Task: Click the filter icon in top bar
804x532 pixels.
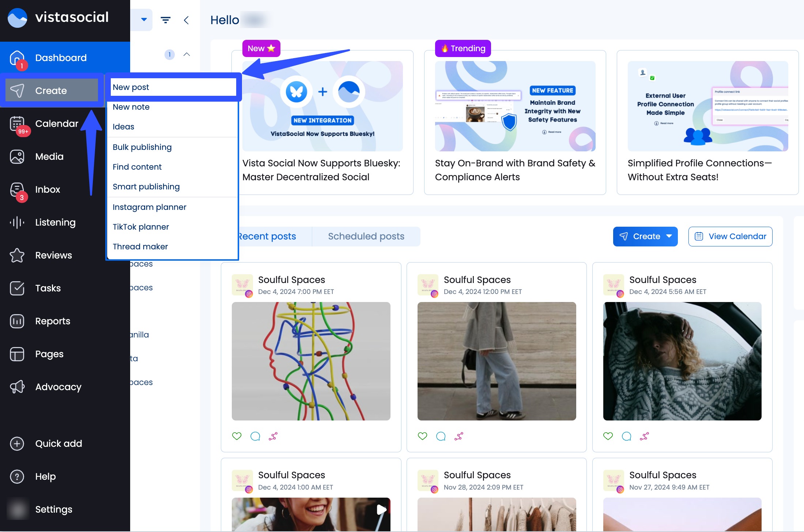Action: point(166,20)
